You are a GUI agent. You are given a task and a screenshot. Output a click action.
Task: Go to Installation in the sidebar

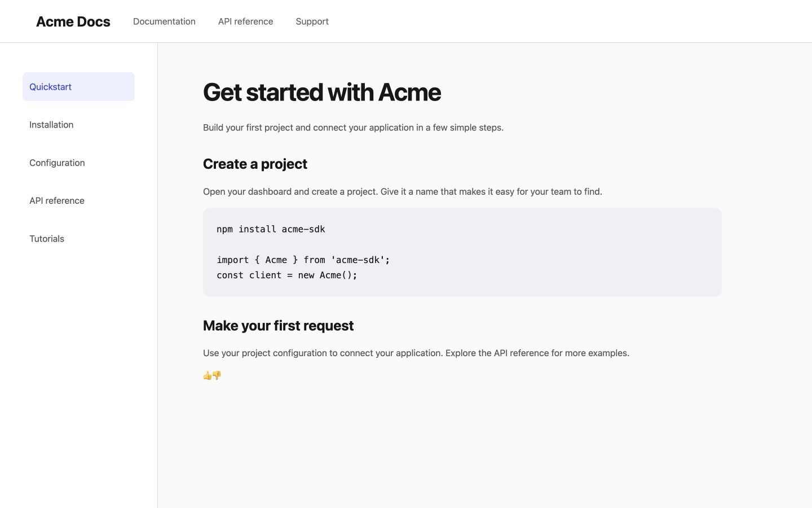tap(78, 125)
